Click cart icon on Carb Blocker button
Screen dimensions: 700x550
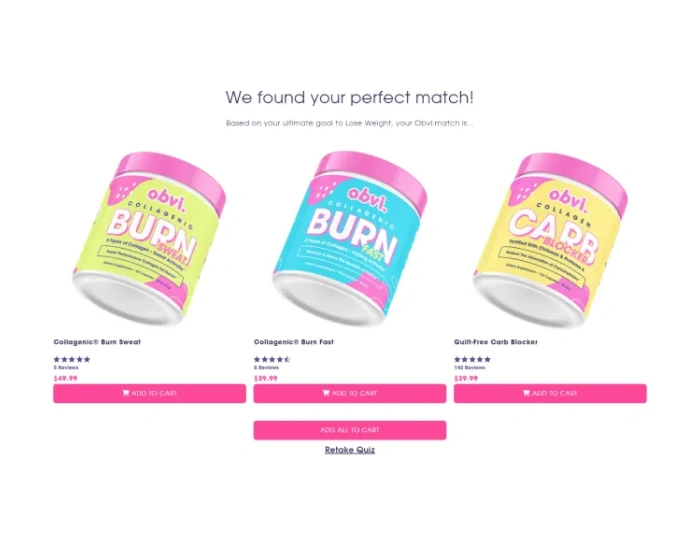[x=526, y=393]
